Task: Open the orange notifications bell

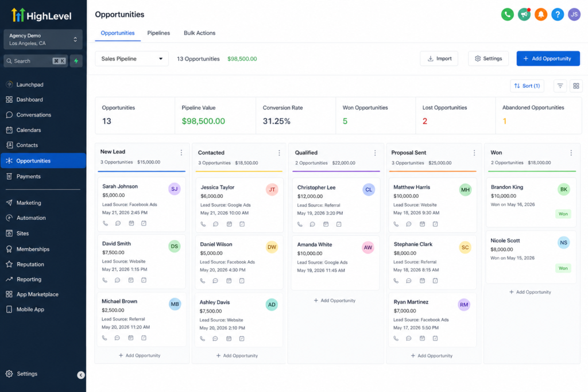Action: pos(541,14)
